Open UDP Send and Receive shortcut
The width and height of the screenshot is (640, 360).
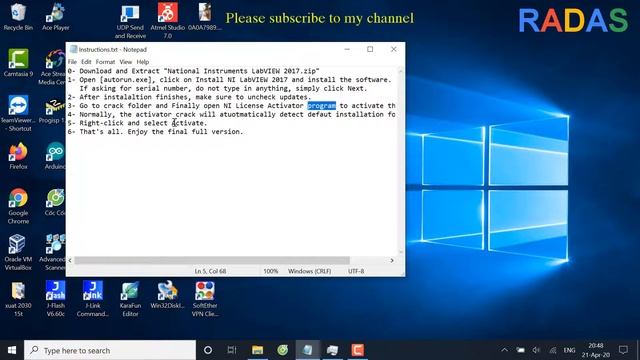[x=130, y=21]
